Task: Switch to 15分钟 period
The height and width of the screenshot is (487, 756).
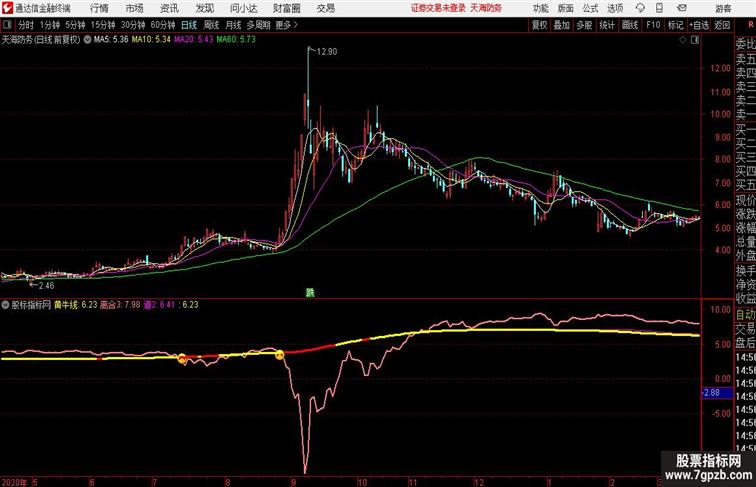Action: click(x=103, y=25)
